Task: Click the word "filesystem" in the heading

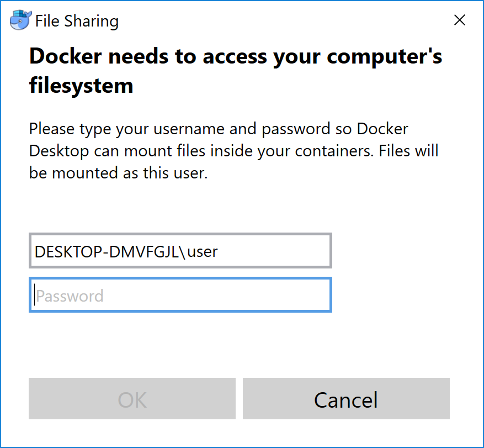Action: point(81,86)
